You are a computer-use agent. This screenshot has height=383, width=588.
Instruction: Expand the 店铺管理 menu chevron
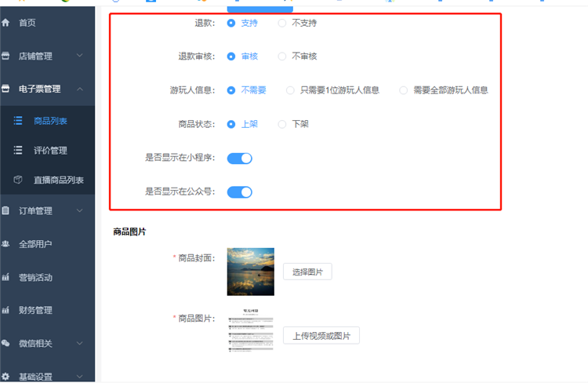tap(80, 56)
